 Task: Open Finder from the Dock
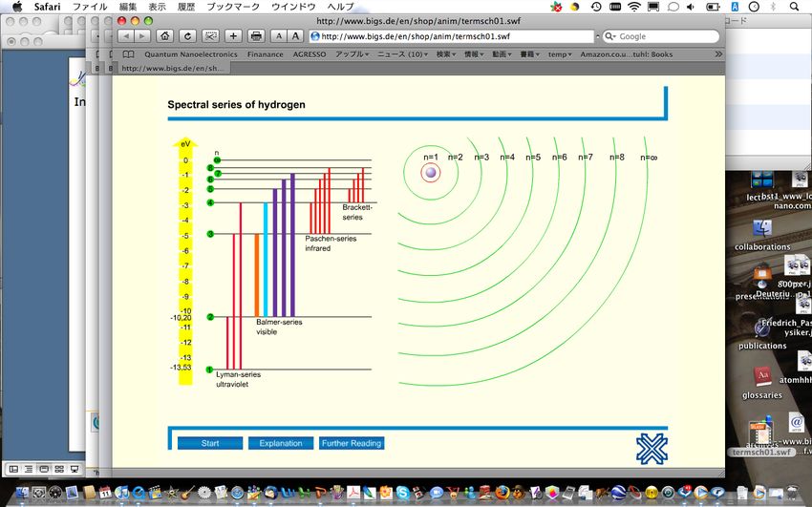(22, 493)
